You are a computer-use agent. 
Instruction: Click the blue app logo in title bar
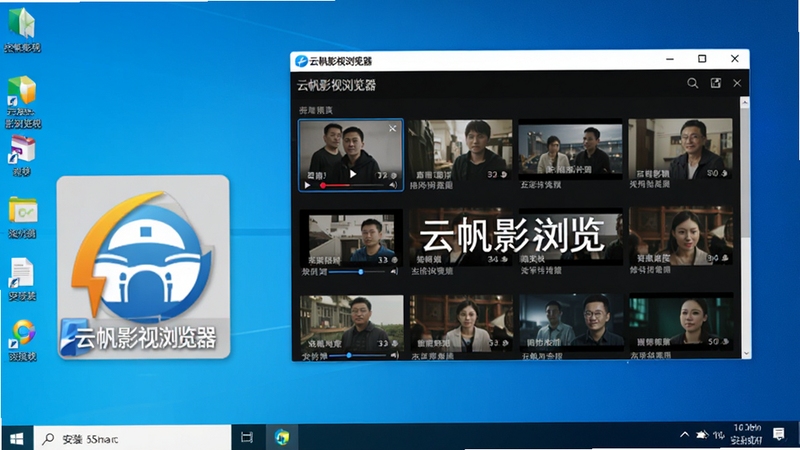(301, 61)
